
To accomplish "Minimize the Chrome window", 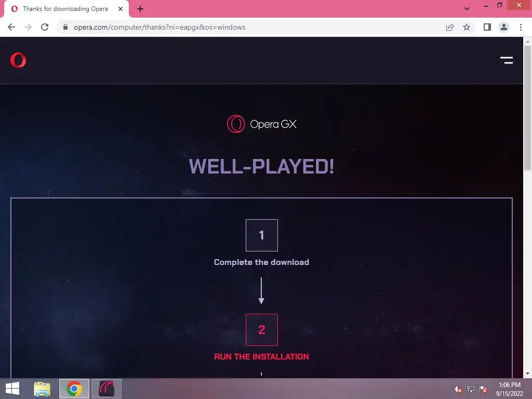I will [x=486, y=5].
